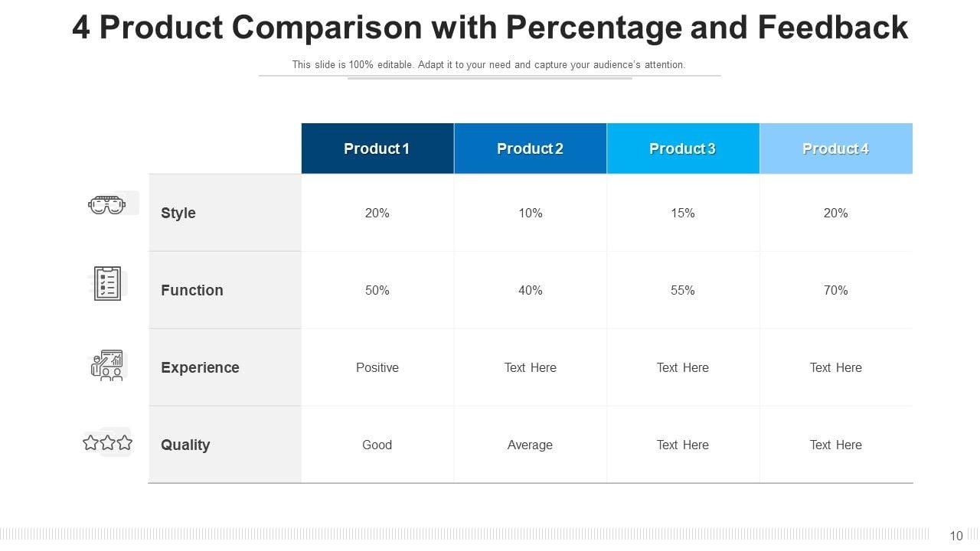This screenshot has width=980, height=551.
Task: Select the Experience row label
Action: pyautogui.click(x=200, y=367)
